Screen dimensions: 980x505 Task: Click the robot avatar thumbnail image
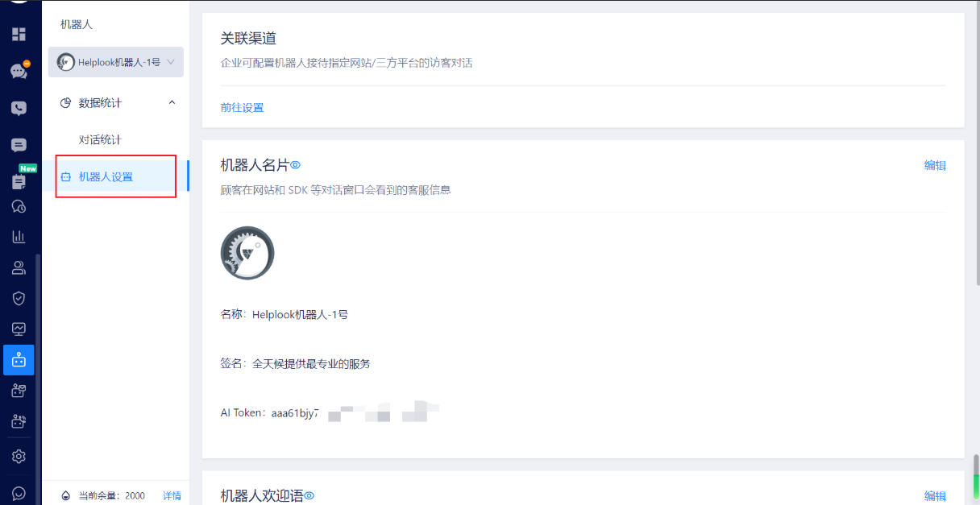click(x=247, y=252)
